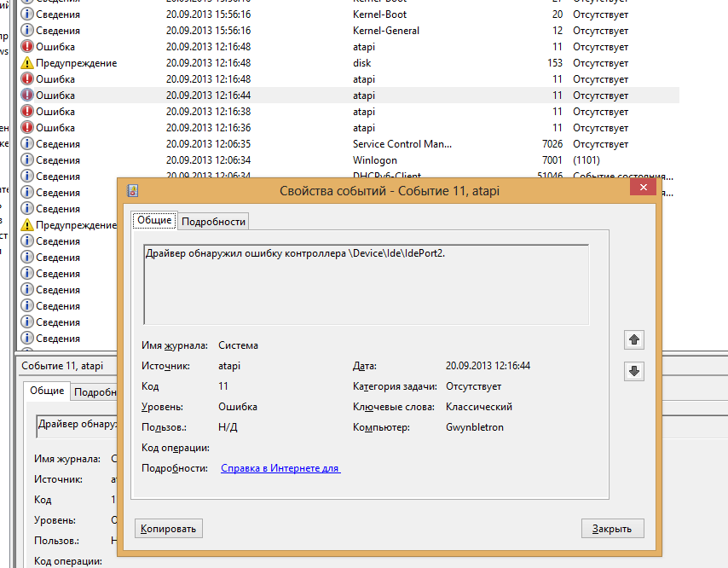Click event ID 12 for Kernel-General
The image size is (728, 568).
pos(558,31)
